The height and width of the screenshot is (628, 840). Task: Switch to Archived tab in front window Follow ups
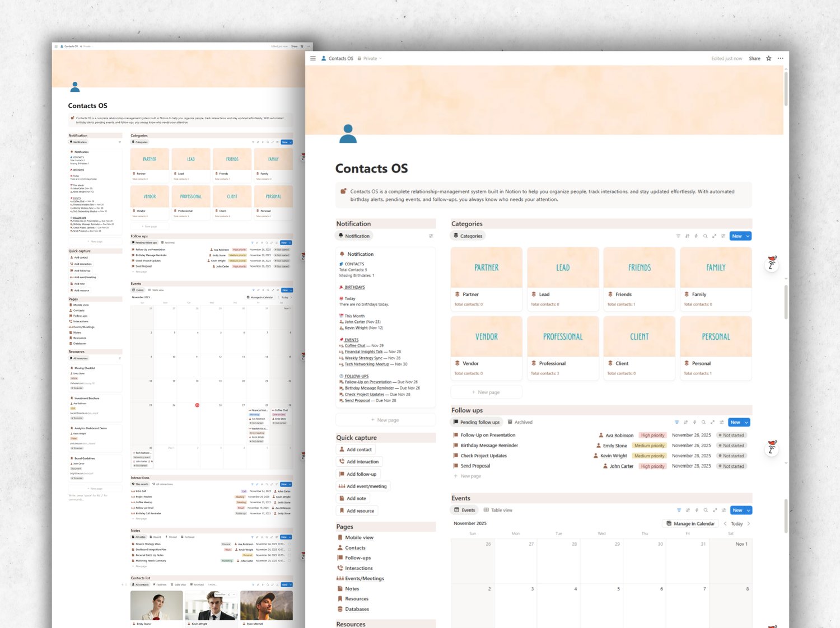tap(520, 422)
